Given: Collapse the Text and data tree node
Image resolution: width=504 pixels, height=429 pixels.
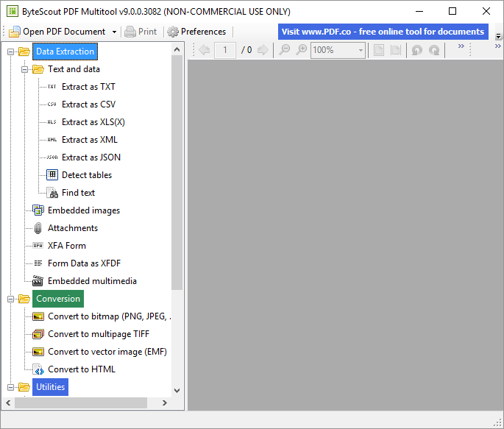Looking at the screenshot, I should point(24,69).
